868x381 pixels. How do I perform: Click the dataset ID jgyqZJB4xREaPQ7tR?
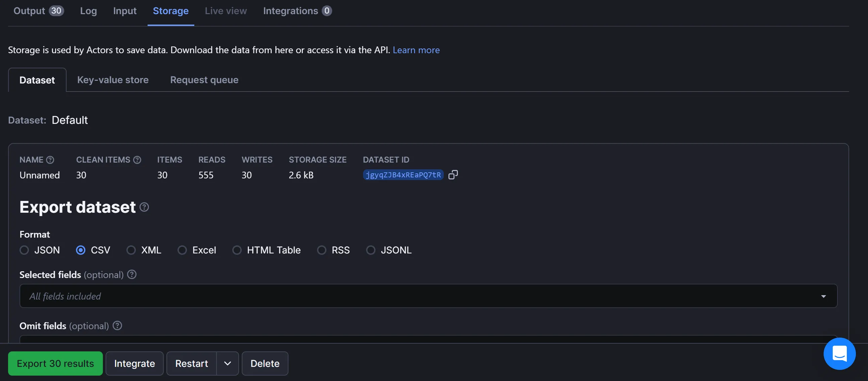pos(403,174)
